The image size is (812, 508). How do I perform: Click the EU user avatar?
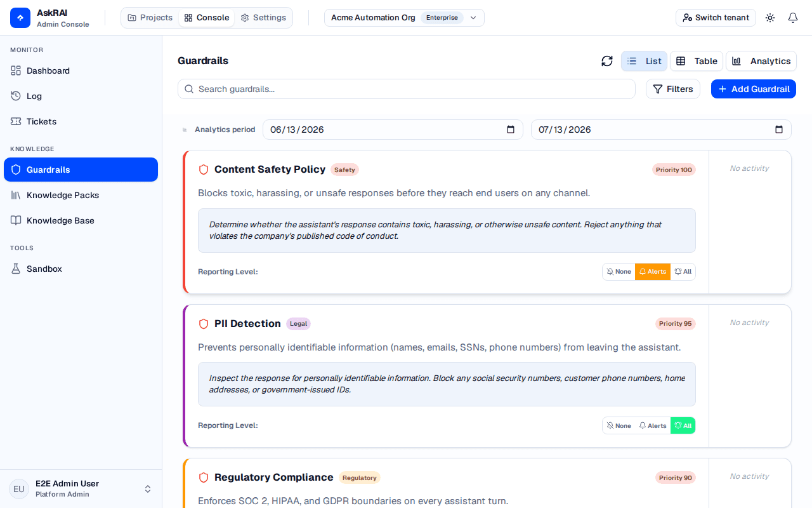pos(19,489)
